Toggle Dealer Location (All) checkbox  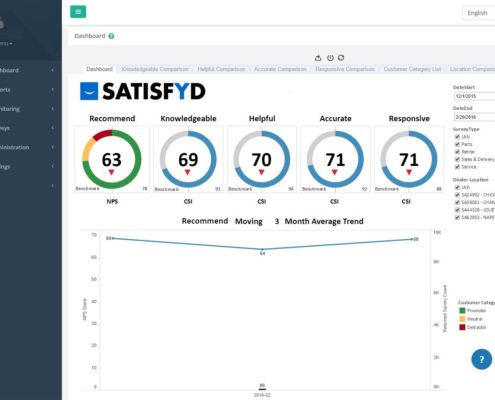click(x=457, y=187)
